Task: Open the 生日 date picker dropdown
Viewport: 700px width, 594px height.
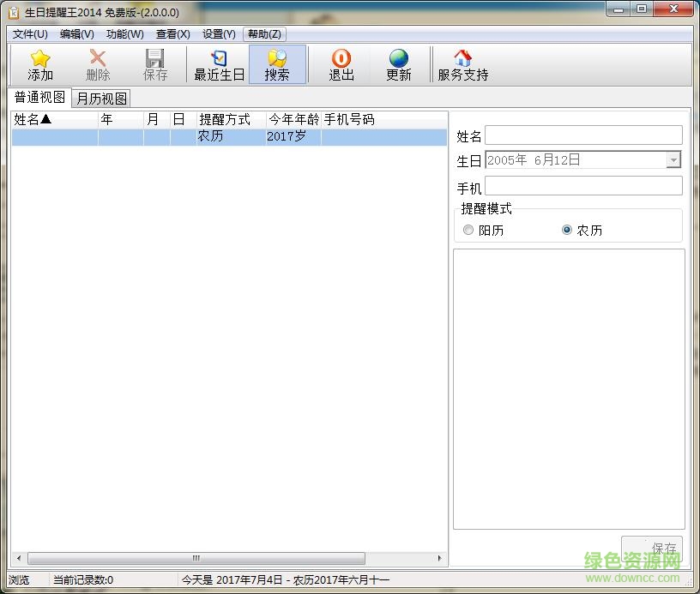Action: (673, 159)
